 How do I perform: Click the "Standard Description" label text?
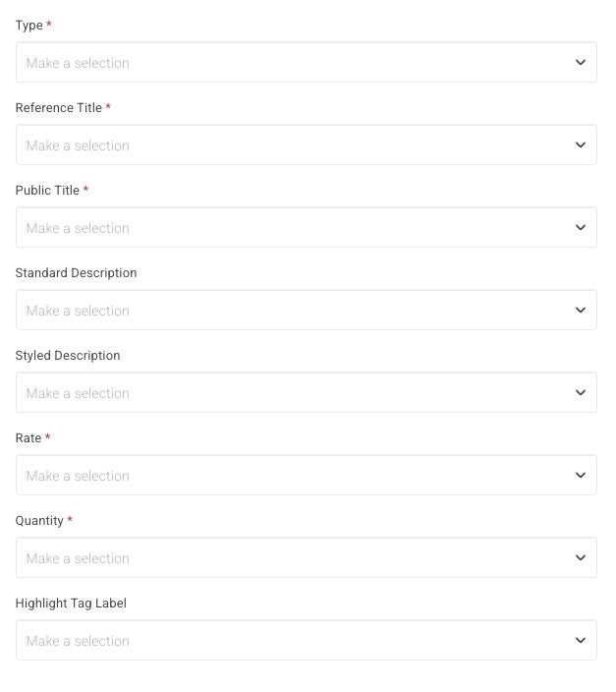coord(76,272)
